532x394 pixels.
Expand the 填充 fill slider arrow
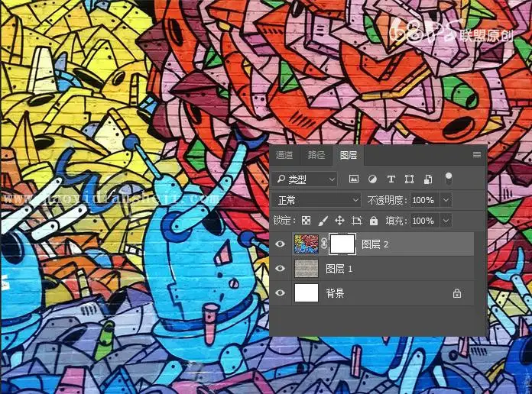pyautogui.click(x=446, y=221)
